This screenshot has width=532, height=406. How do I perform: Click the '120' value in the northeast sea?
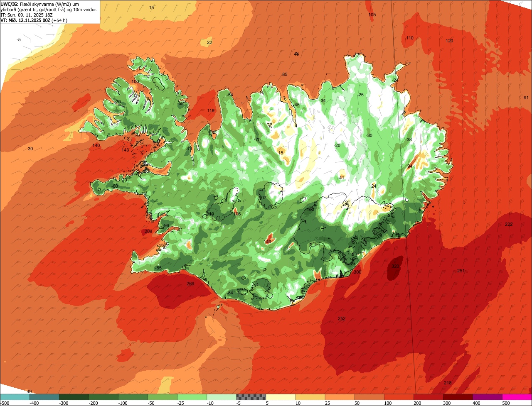pos(449,41)
